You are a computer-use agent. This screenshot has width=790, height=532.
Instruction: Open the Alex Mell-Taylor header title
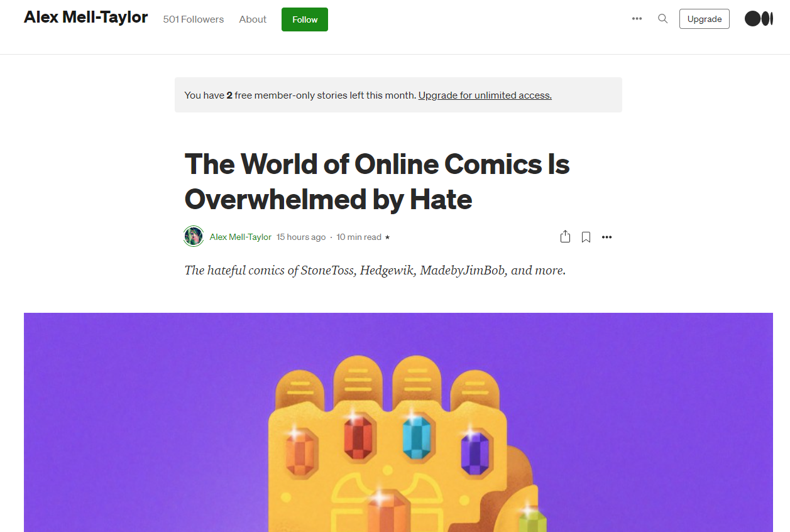pos(86,18)
